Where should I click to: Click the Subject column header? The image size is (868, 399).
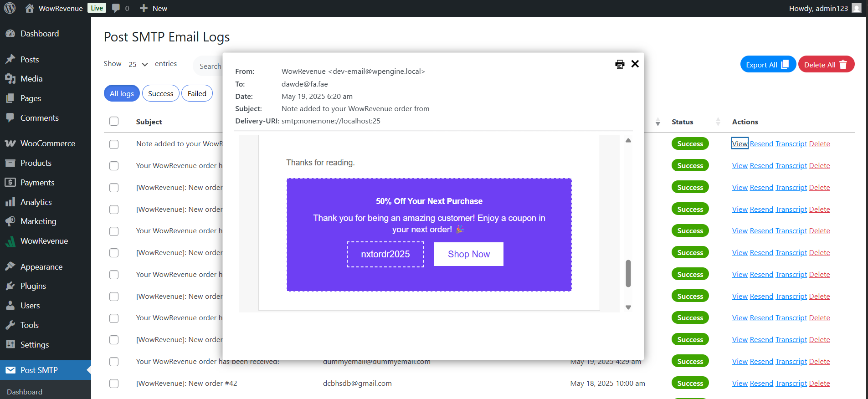(149, 122)
